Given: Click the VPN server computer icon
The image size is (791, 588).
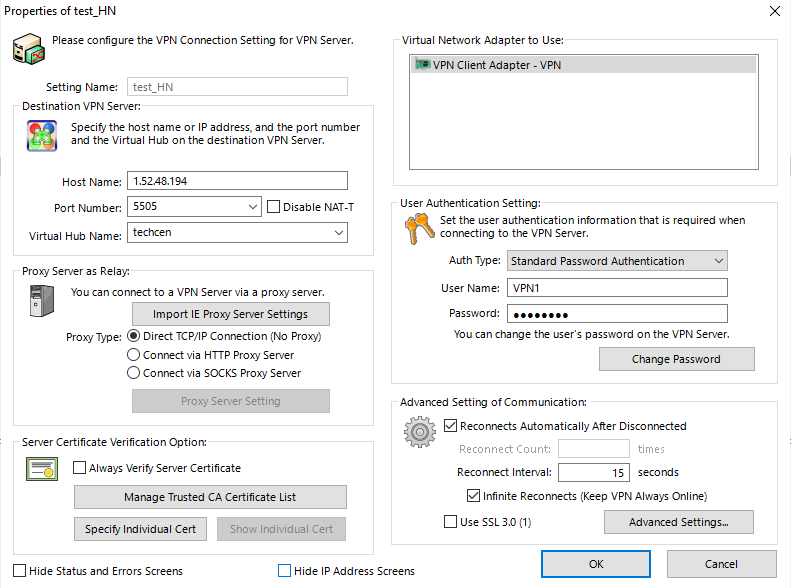Looking at the screenshot, I should click(x=29, y=49).
